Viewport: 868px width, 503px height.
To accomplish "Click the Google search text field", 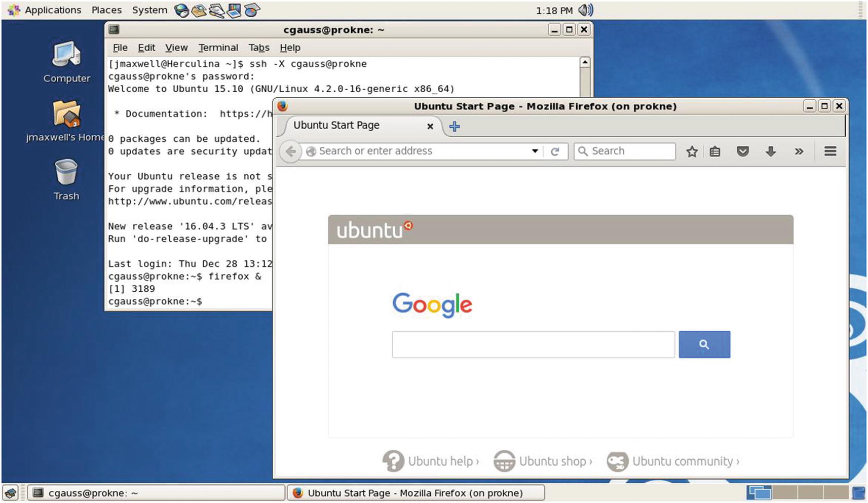I will pyautogui.click(x=533, y=344).
